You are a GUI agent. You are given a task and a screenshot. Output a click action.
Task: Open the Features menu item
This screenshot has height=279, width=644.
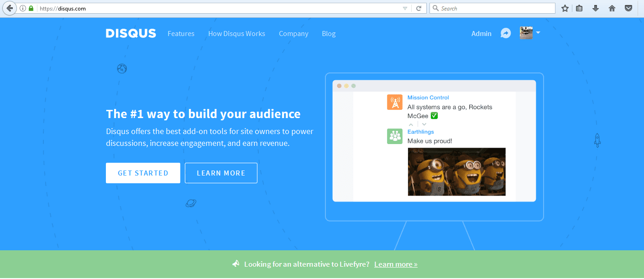[x=181, y=34]
